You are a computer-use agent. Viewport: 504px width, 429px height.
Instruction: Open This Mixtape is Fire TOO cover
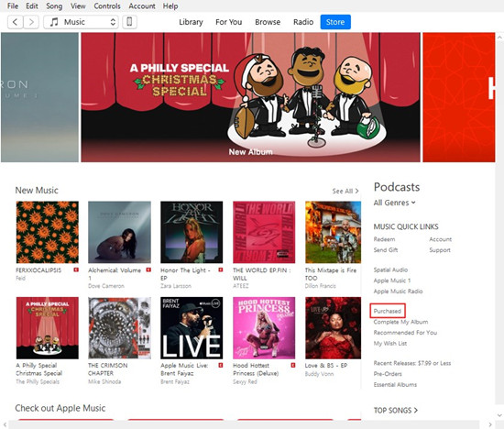333,232
